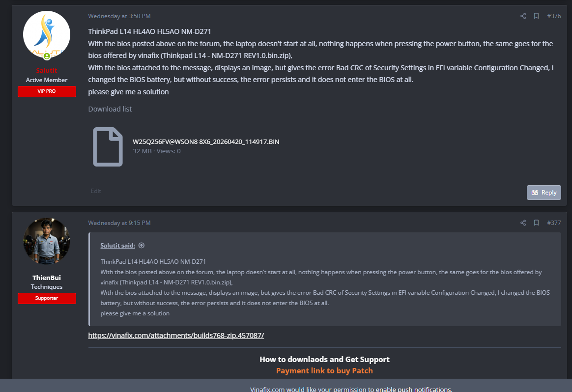Click the red VIP PRO badge
Viewport: 572px width, 392px height.
pyautogui.click(x=47, y=91)
